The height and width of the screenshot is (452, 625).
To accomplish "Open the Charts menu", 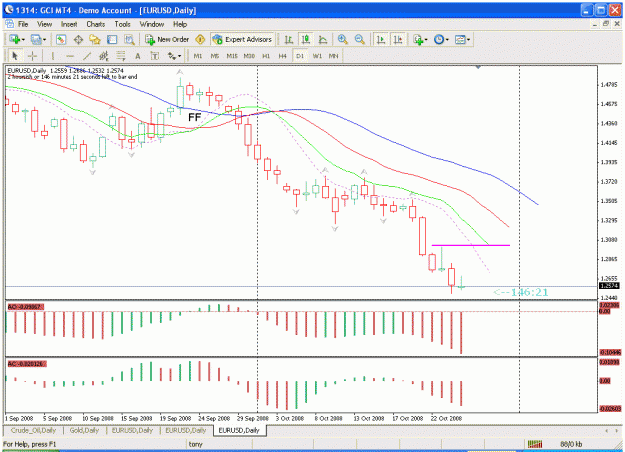I will (x=96, y=24).
